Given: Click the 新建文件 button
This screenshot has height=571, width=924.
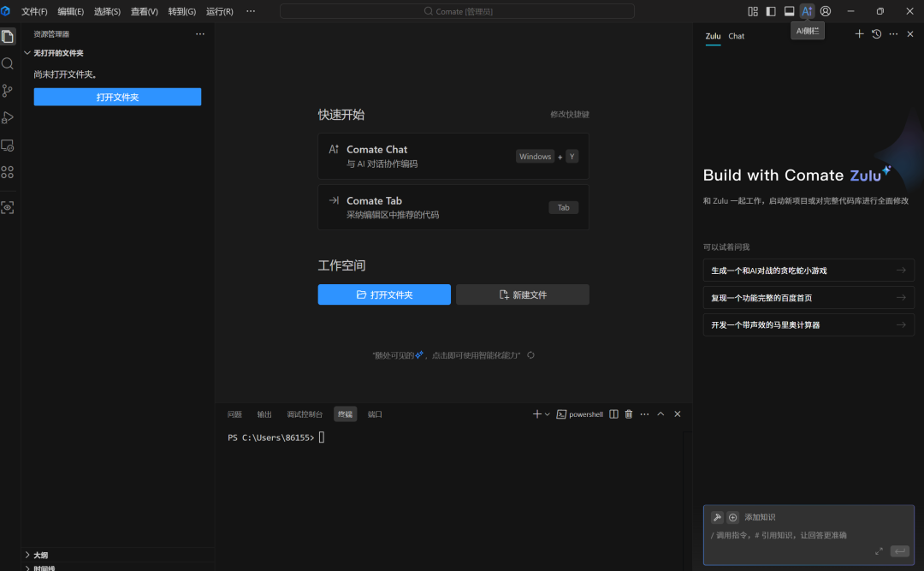Looking at the screenshot, I should [522, 294].
